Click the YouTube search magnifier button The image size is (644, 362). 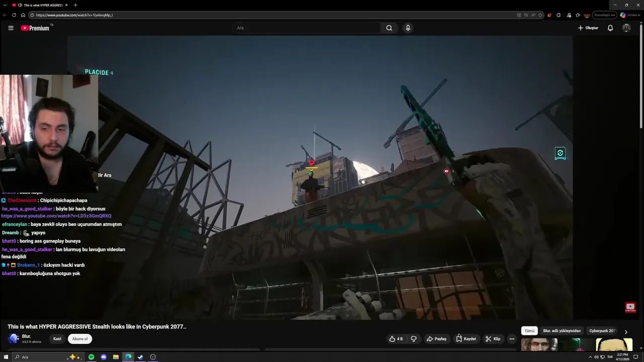[389, 28]
